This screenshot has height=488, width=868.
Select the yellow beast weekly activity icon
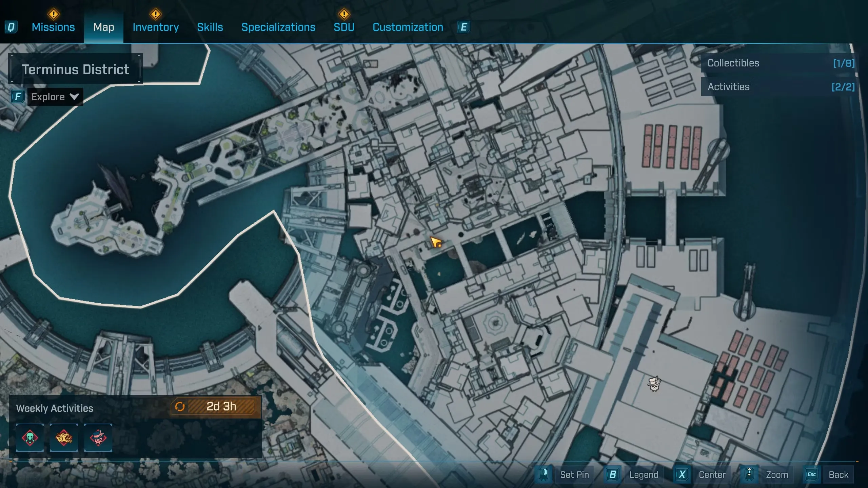coord(64,438)
